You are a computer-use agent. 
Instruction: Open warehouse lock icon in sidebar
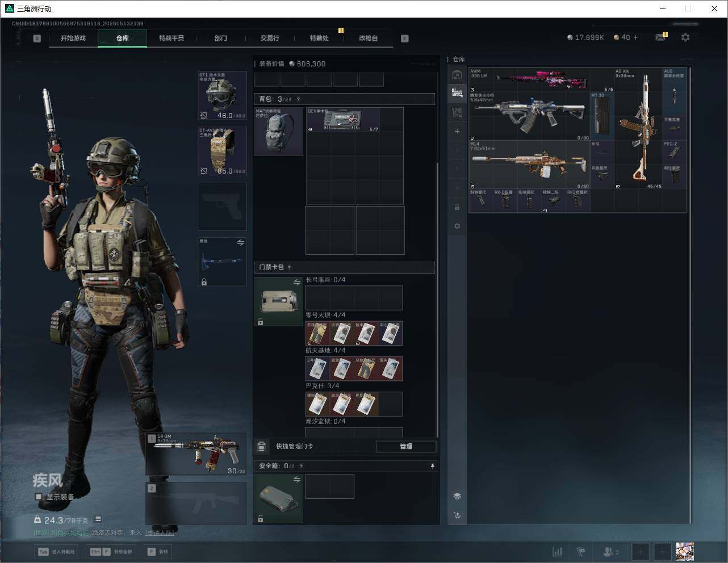457,207
